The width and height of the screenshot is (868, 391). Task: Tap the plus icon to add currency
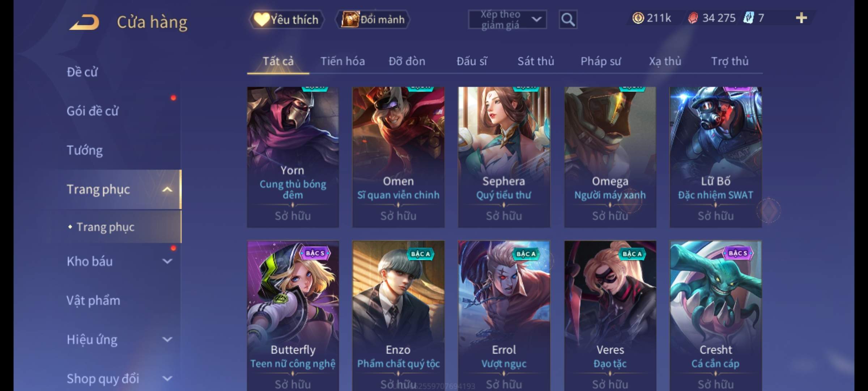tap(801, 18)
